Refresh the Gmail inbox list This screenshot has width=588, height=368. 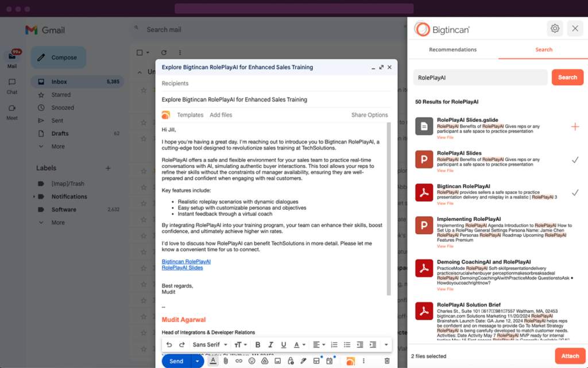[164, 52]
